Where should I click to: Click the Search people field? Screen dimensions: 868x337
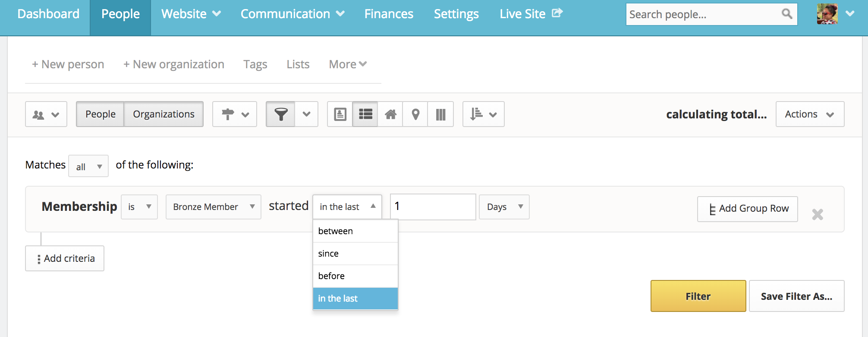point(703,14)
